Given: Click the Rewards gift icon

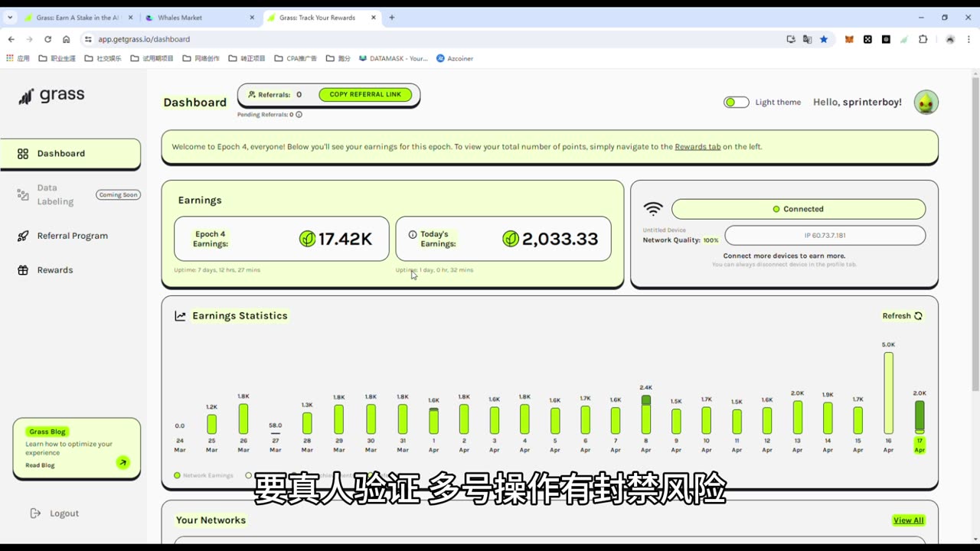Looking at the screenshot, I should [x=23, y=270].
